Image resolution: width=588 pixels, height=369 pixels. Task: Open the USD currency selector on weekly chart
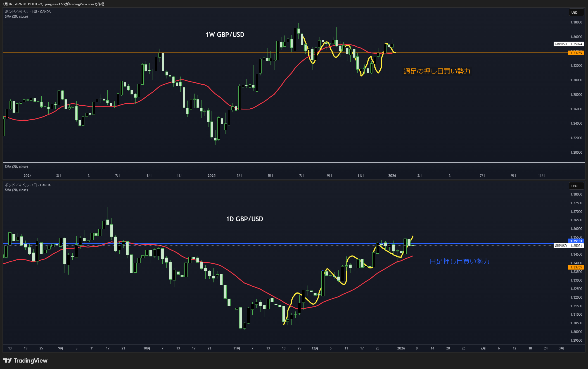click(x=576, y=13)
